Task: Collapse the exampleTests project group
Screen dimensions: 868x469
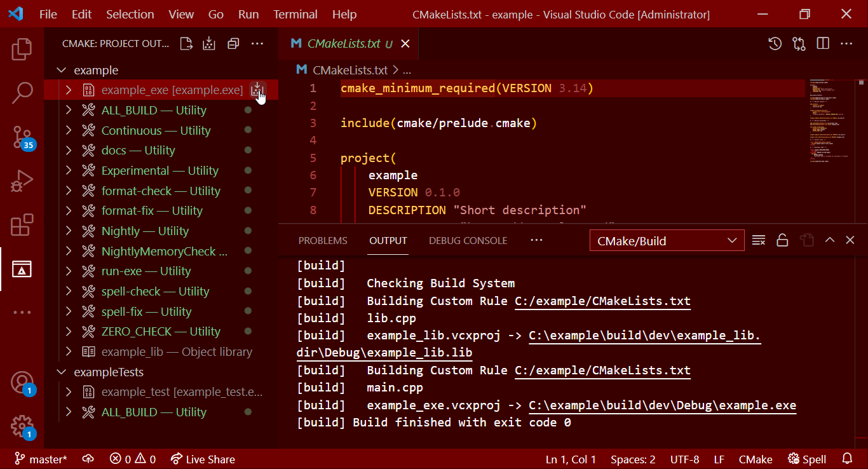Action: (61, 371)
